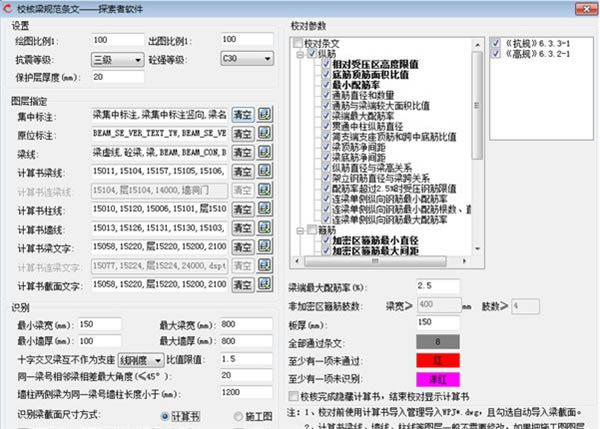This screenshot has width=600, height=429.
Task: Toggle the 校对条文 root checkbox
Action: point(298,43)
